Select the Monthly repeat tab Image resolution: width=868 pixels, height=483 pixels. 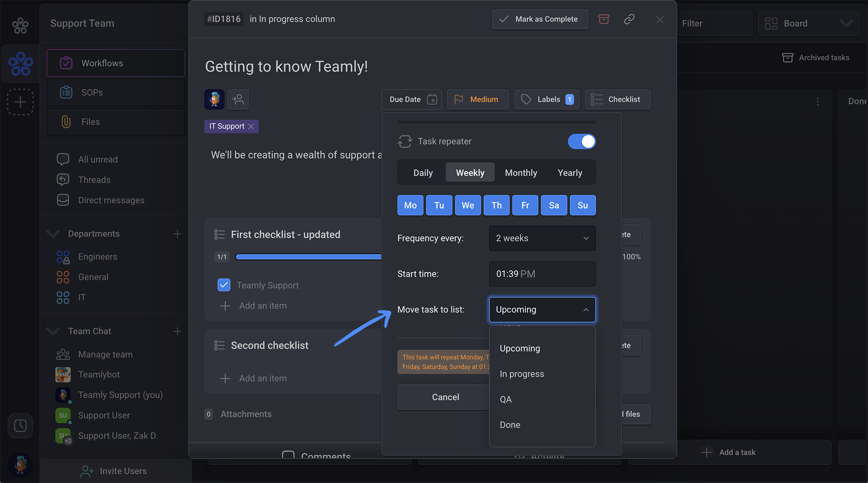point(521,173)
